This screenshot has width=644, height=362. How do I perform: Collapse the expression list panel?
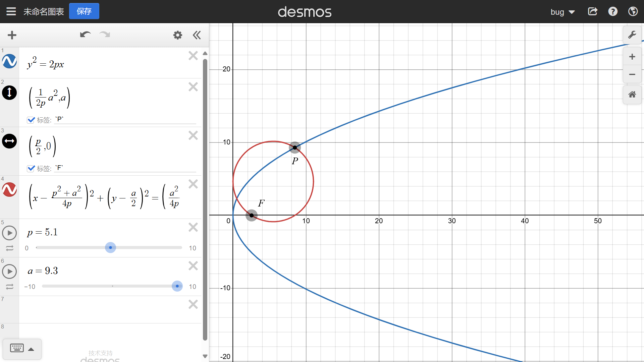[197, 35]
